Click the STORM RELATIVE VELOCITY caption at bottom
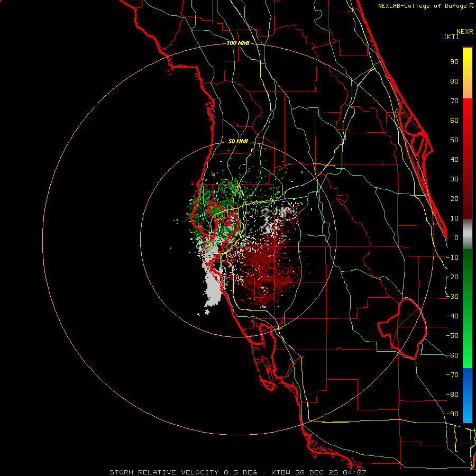The height and width of the screenshot is (476, 476). [237, 472]
